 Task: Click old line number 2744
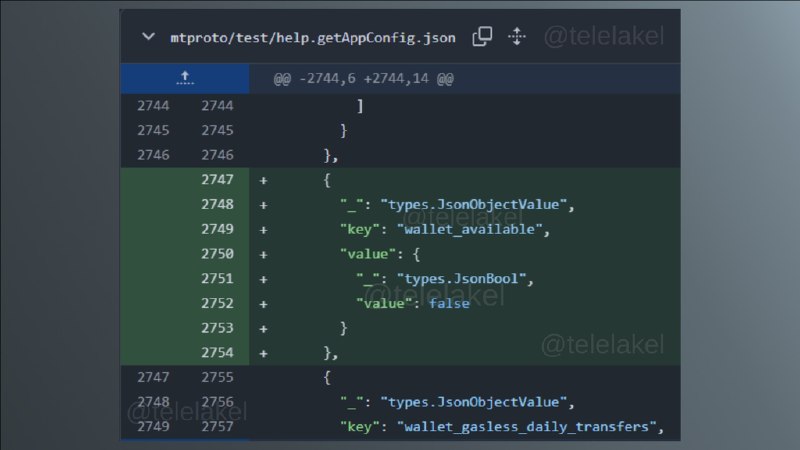tap(153, 106)
